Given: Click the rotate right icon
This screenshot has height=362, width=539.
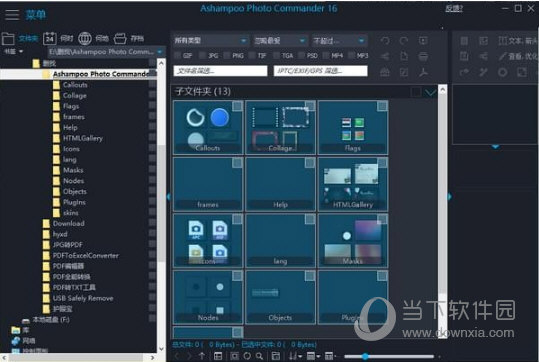Looking at the screenshot, I should pyautogui.click(x=404, y=41).
